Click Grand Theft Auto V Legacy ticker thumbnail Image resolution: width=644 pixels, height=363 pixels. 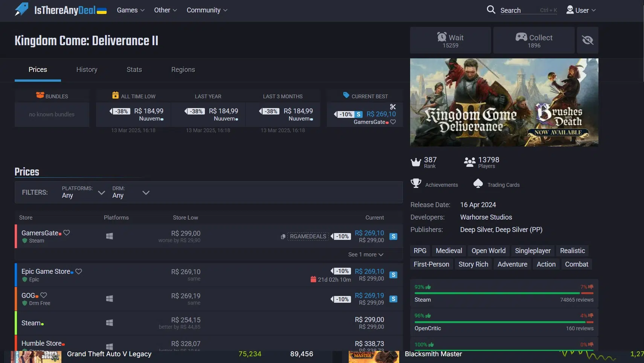36,357
